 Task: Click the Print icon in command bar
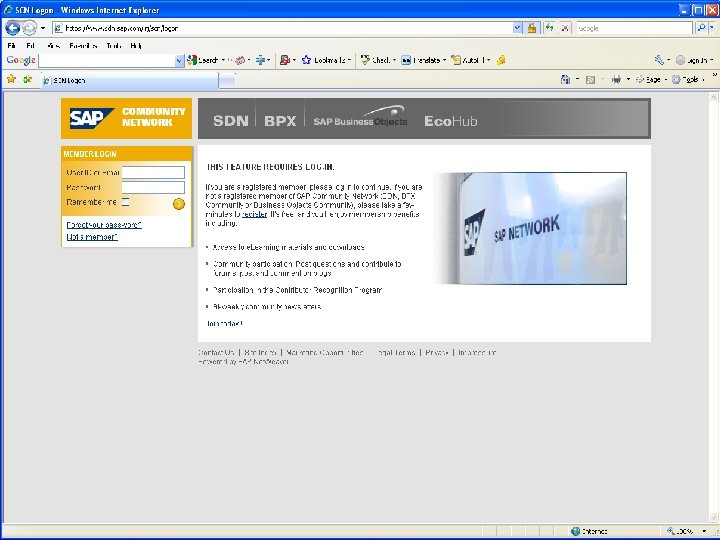coord(616,79)
